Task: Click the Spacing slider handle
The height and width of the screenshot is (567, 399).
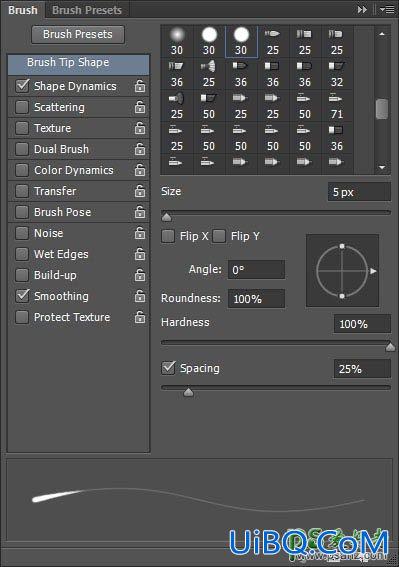Action: (188, 392)
